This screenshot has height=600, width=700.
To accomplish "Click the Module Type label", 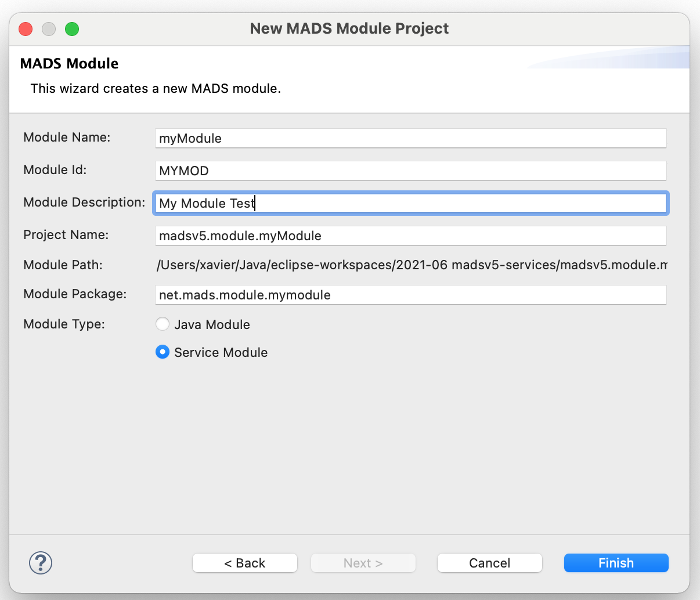I will pyautogui.click(x=64, y=324).
